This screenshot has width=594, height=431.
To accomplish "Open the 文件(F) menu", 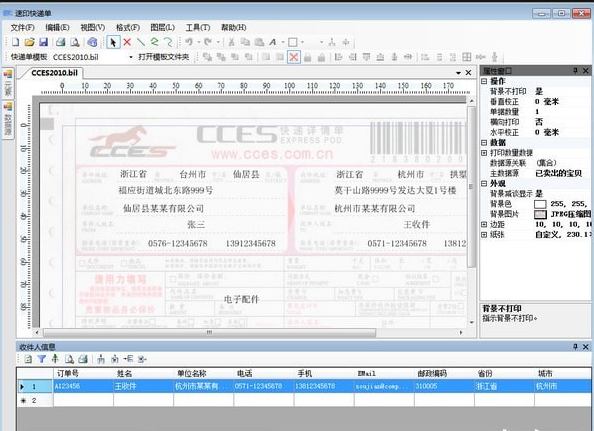I will [x=22, y=27].
